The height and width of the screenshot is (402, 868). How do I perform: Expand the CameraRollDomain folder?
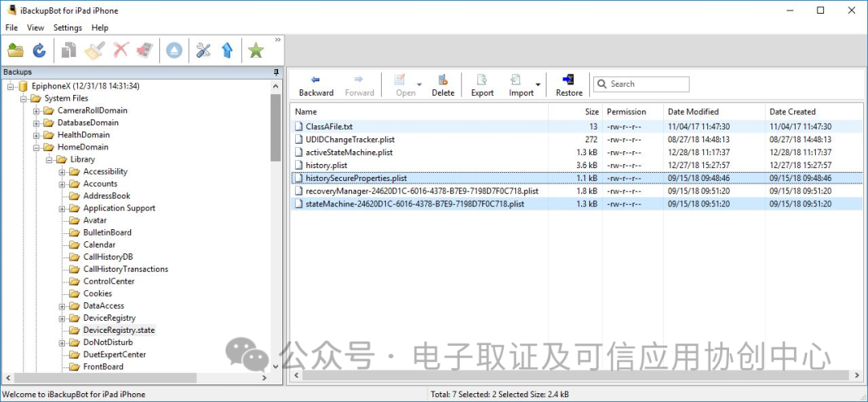[x=36, y=111]
